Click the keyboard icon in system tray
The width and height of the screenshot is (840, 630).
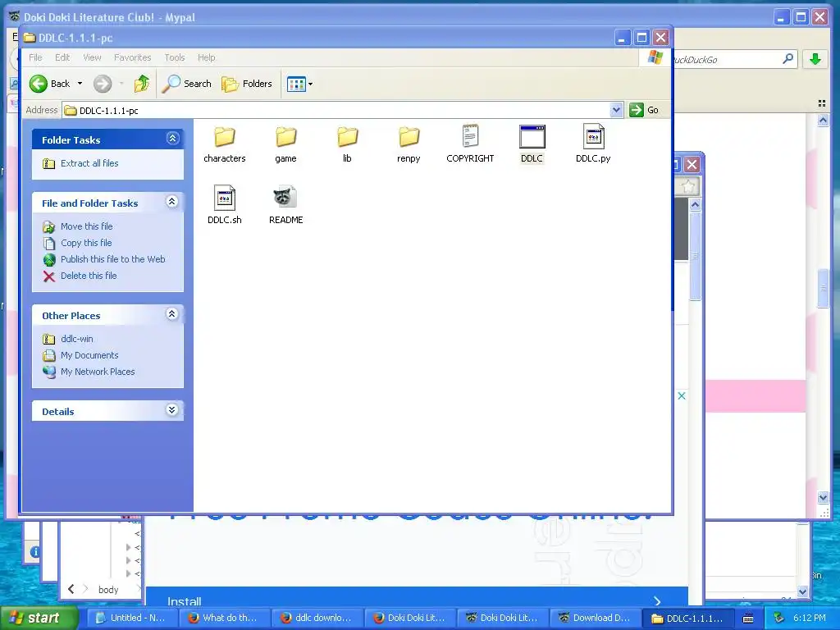click(x=748, y=619)
